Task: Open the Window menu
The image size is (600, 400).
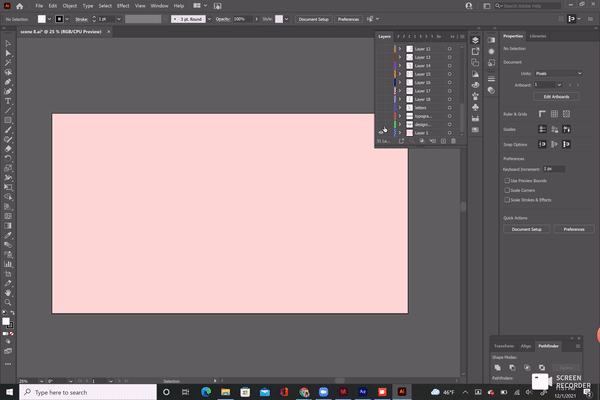Action: [x=159, y=6]
